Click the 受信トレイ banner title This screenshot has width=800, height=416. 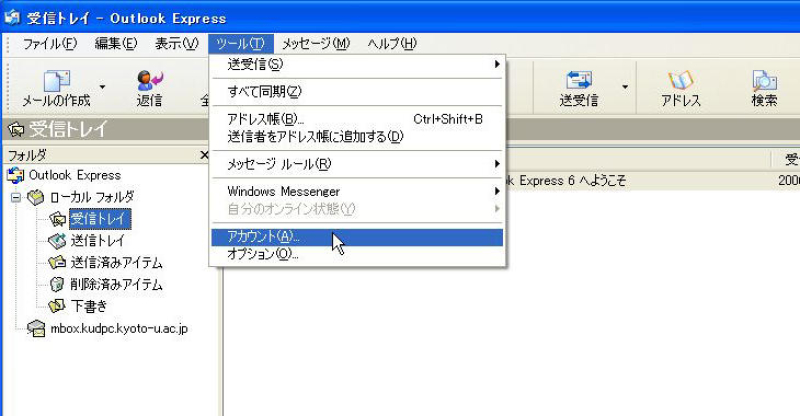tap(68, 129)
